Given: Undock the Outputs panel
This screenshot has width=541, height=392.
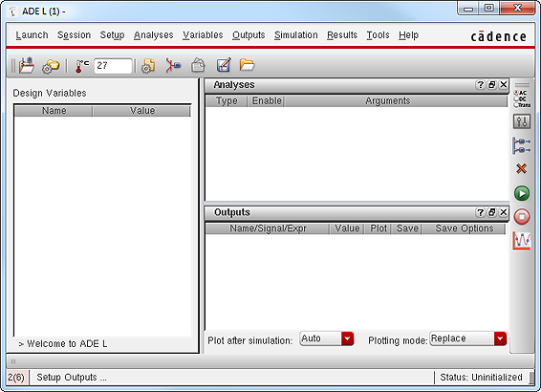Looking at the screenshot, I should pos(491,212).
